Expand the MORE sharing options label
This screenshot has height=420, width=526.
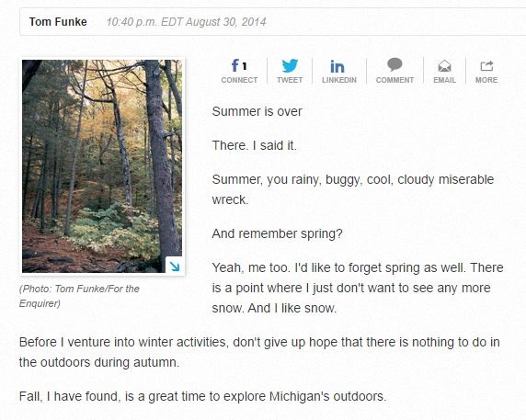(x=486, y=80)
